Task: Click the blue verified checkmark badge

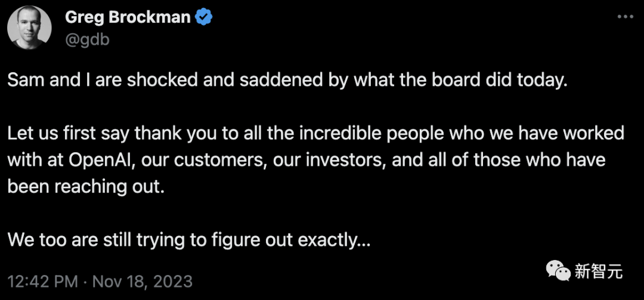Action: click(203, 17)
